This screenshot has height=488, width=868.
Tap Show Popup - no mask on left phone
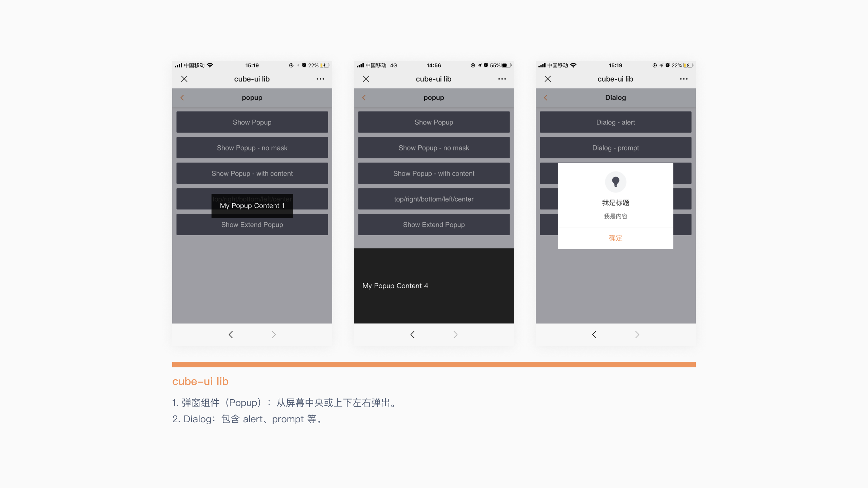pyautogui.click(x=252, y=148)
